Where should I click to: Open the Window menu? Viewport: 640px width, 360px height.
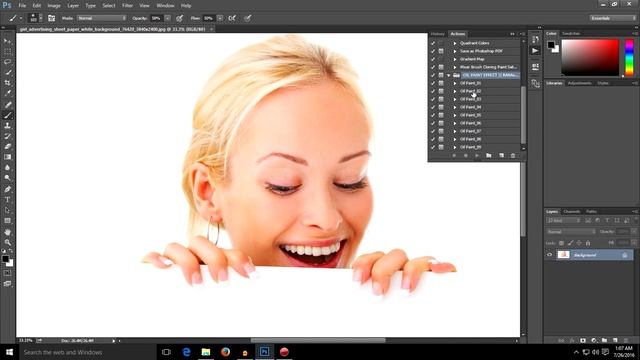(x=165, y=6)
